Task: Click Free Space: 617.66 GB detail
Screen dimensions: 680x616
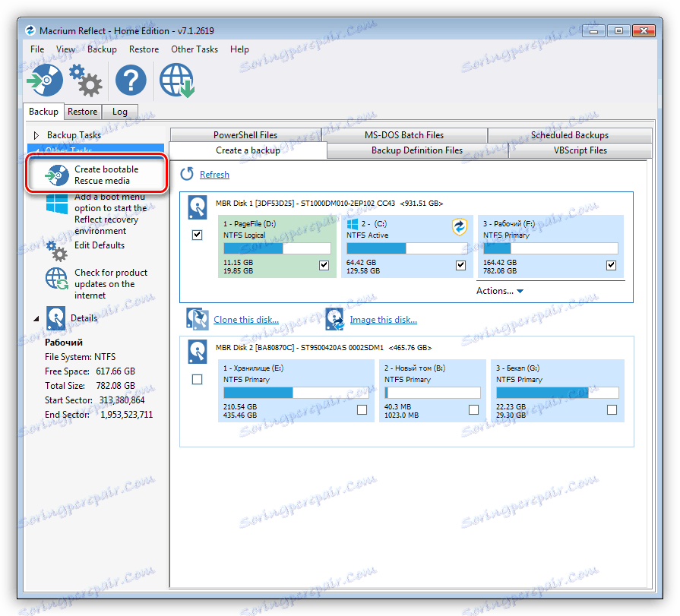Action: coord(90,371)
